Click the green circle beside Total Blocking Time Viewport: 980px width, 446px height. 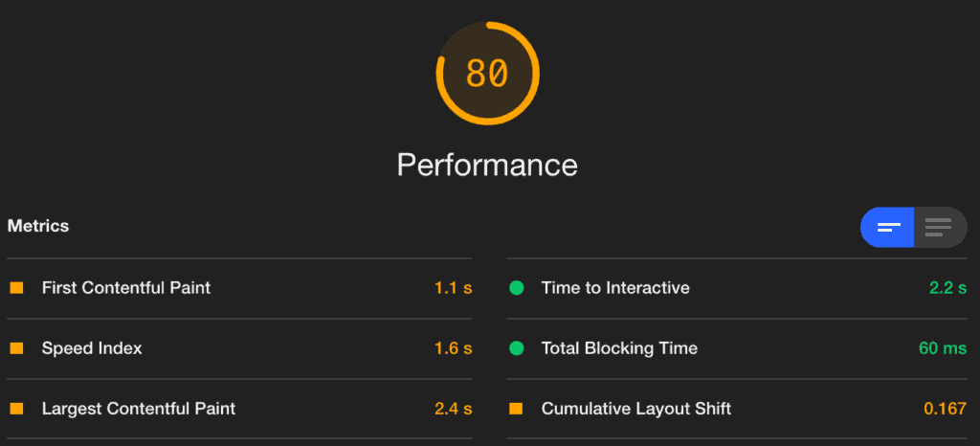516,348
